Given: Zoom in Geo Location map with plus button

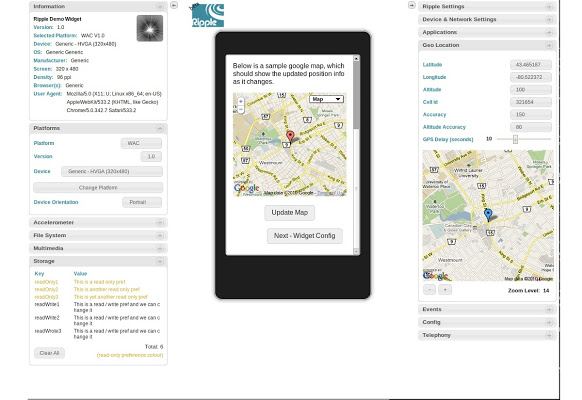Looking at the screenshot, I should tap(445, 289).
